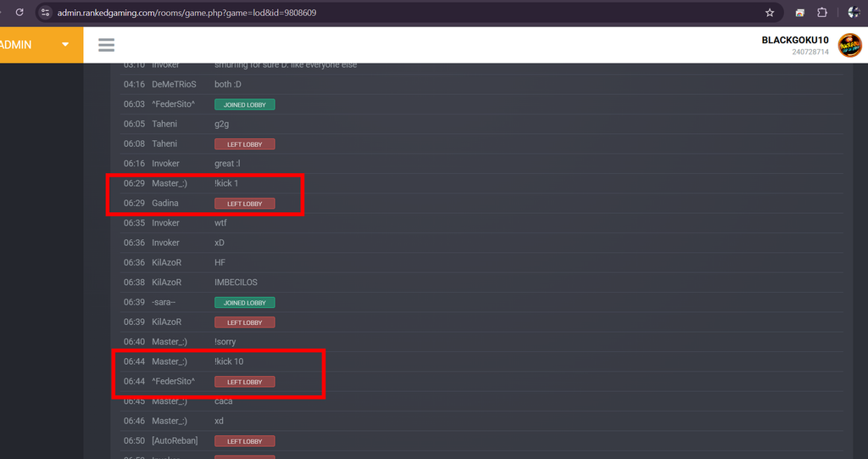
Task: Select the '!kick 10' command text
Action: tap(229, 361)
